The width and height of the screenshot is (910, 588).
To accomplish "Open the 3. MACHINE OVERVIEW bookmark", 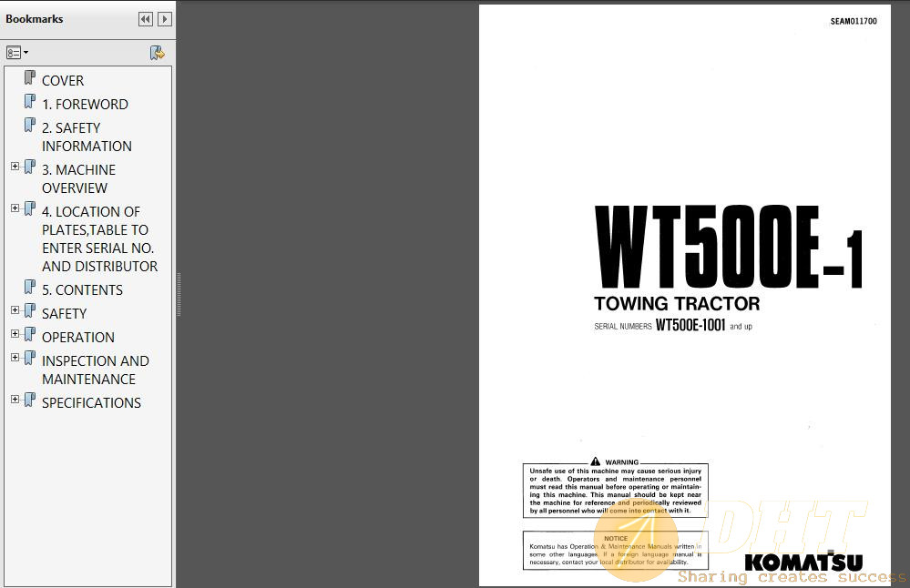I will pyautogui.click(x=78, y=178).
